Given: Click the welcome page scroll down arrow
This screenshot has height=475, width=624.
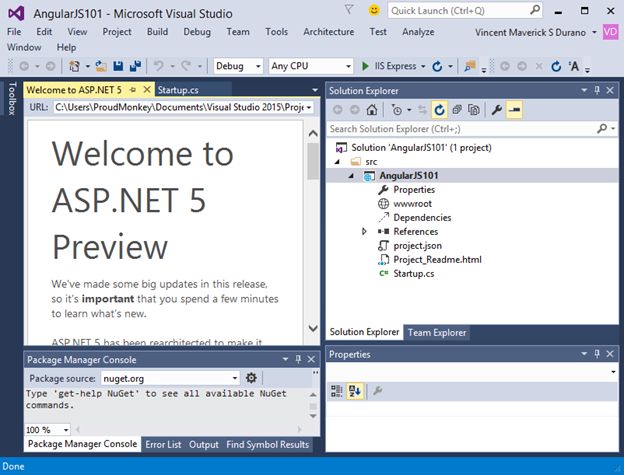Looking at the screenshot, I should (x=313, y=328).
